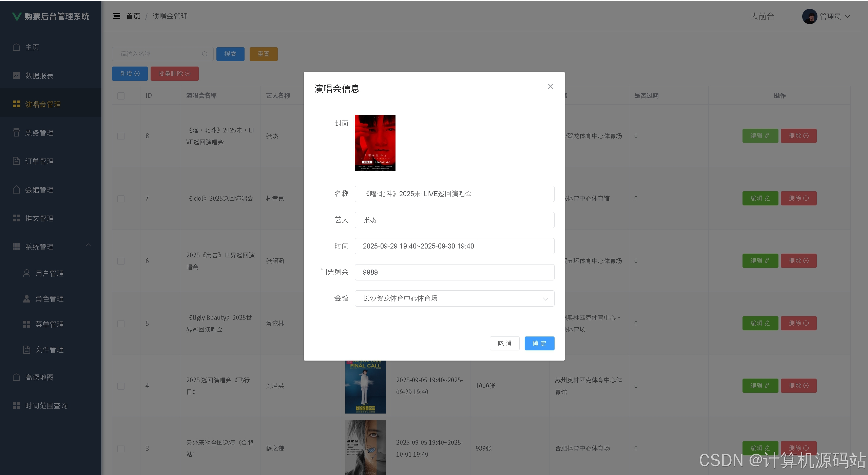Click the red cover thumbnail in dialog
The width and height of the screenshot is (868, 475).
pos(375,143)
